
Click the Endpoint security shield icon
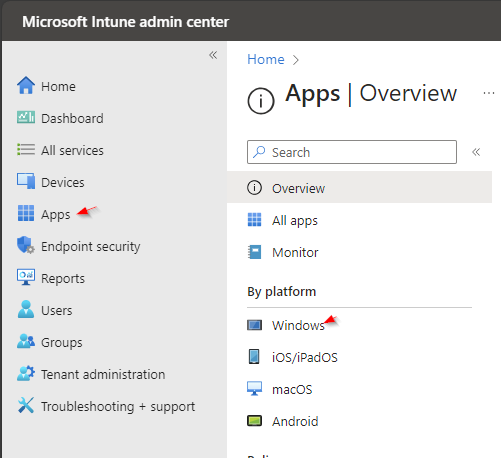click(x=26, y=245)
